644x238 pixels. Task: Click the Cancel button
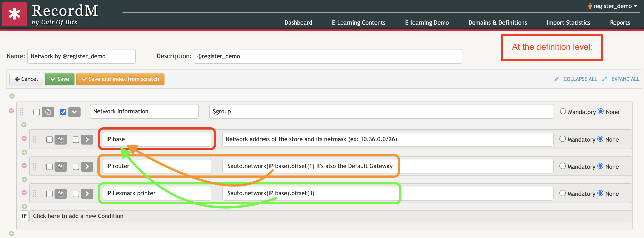(26, 79)
